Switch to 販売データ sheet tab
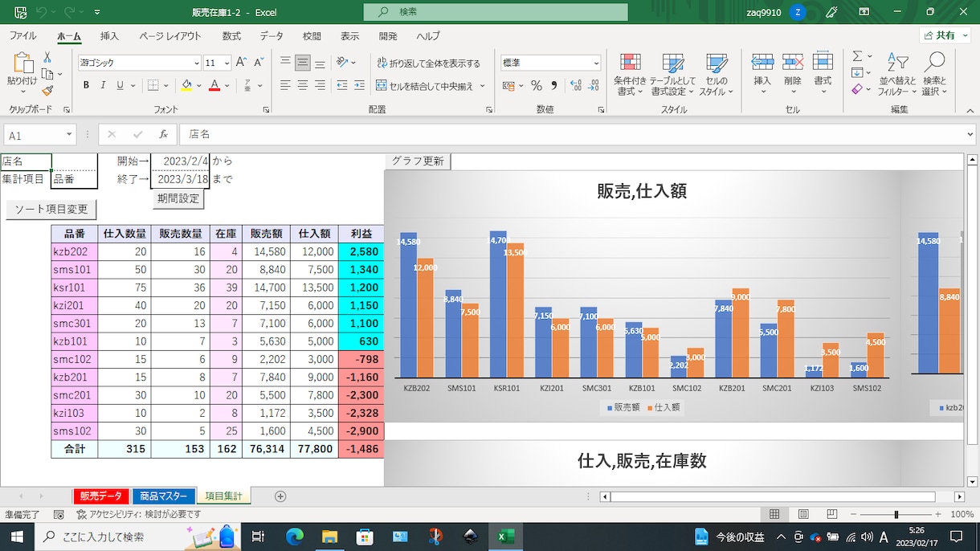The image size is (980, 551). [x=101, y=496]
